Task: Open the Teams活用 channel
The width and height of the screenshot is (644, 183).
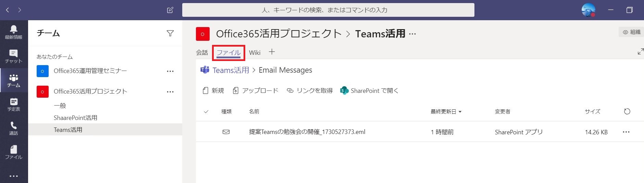Action: click(x=105, y=130)
